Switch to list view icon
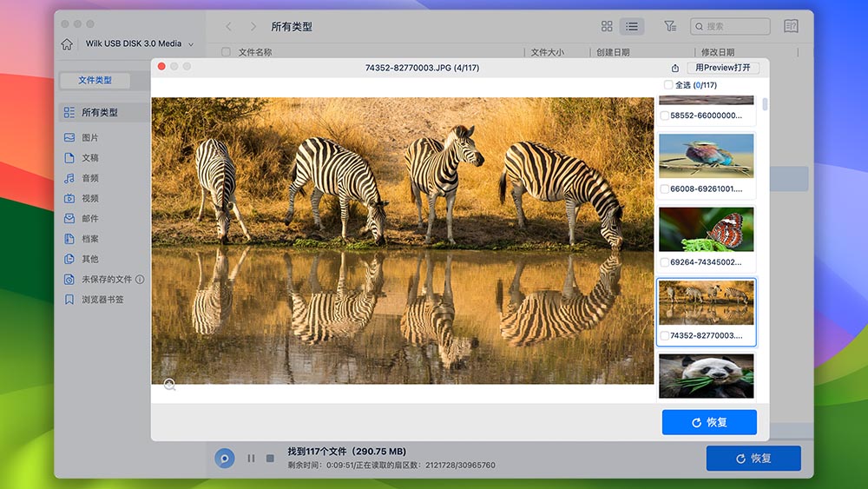Image resolution: width=868 pixels, height=489 pixels. (632, 26)
